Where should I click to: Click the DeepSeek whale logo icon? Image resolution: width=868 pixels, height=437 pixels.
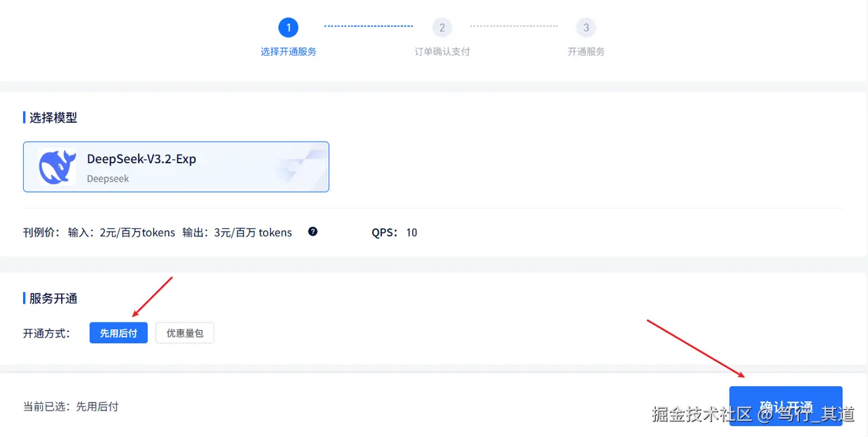(x=57, y=167)
